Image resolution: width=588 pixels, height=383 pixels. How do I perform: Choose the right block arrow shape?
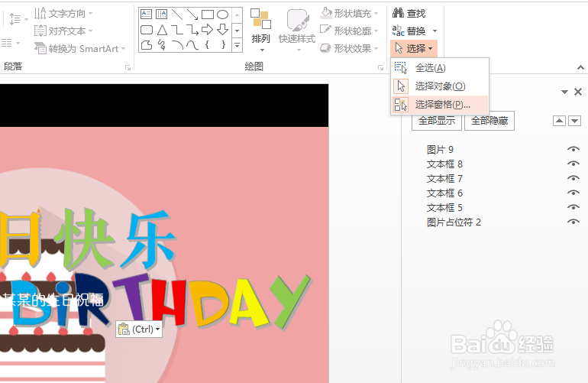click(x=208, y=30)
